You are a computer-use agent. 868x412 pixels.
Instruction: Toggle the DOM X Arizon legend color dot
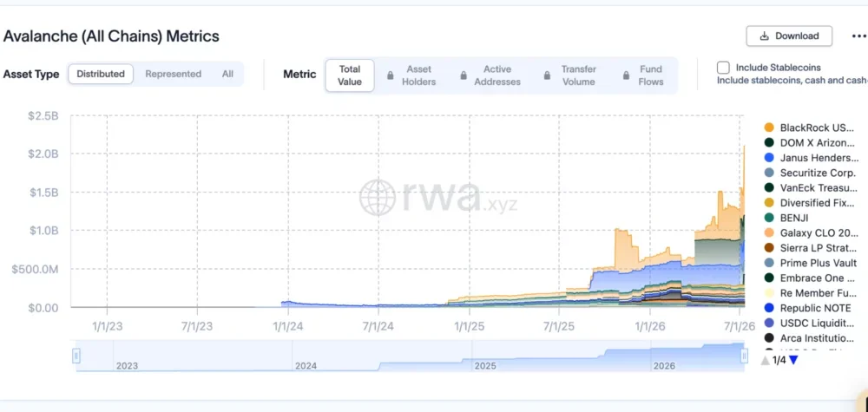pos(769,142)
